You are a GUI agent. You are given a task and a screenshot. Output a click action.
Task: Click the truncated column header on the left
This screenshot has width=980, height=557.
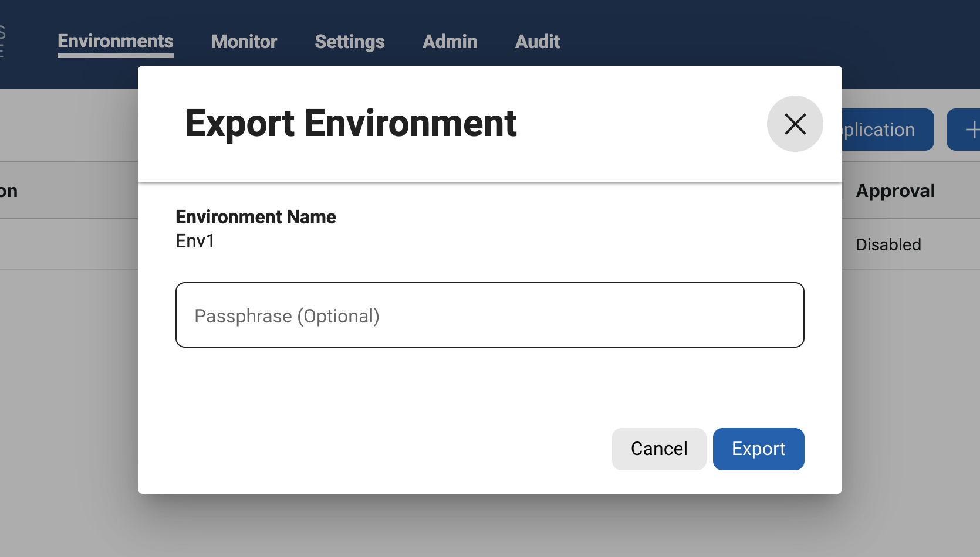[8, 191]
